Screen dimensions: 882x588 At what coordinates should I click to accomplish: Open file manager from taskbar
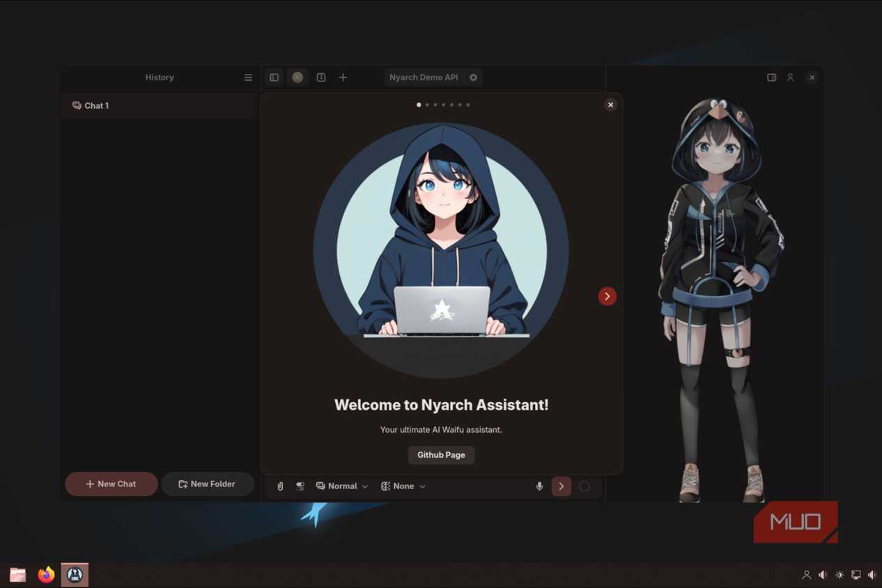pos(18,575)
